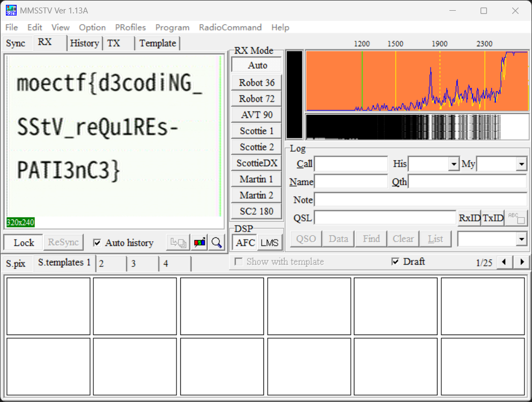Click the MMSSTV app icon in title bar
Viewport: 532px width, 402px height.
11,11
